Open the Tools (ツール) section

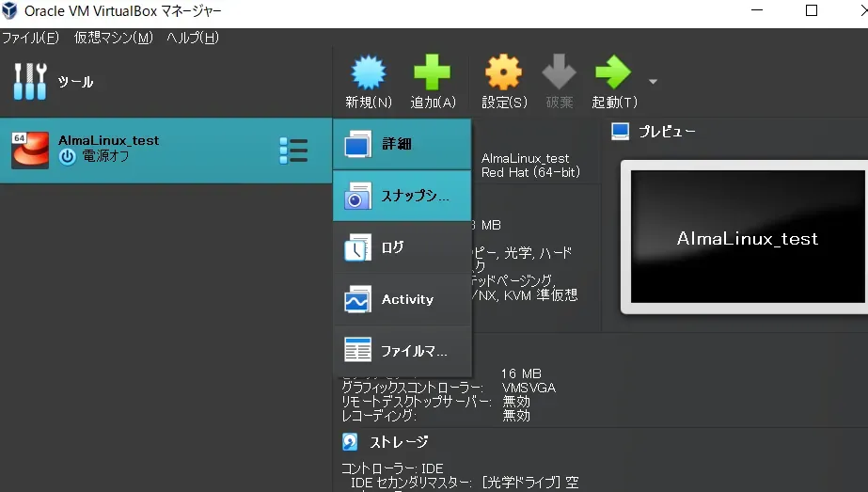pos(75,82)
